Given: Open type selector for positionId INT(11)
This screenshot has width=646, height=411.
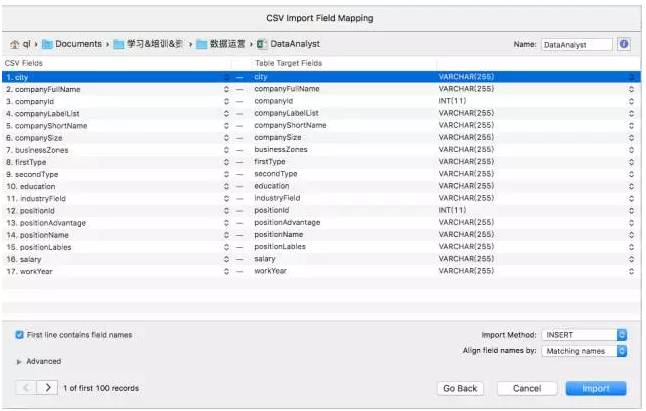Looking at the screenshot, I should (631, 210).
